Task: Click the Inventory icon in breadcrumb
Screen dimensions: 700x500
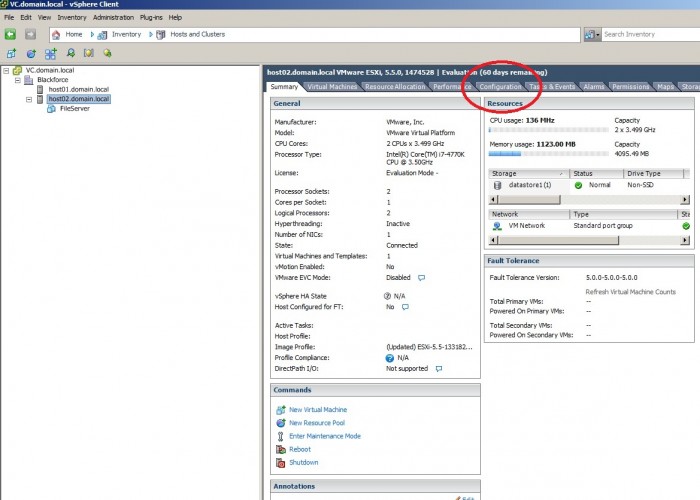Action: point(102,35)
